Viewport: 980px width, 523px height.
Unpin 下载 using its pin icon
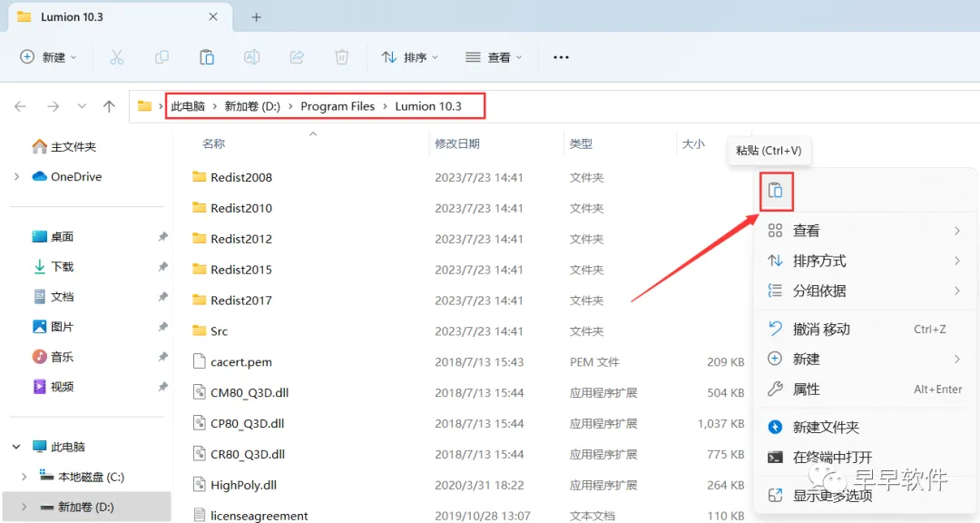pyautogui.click(x=162, y=267)
